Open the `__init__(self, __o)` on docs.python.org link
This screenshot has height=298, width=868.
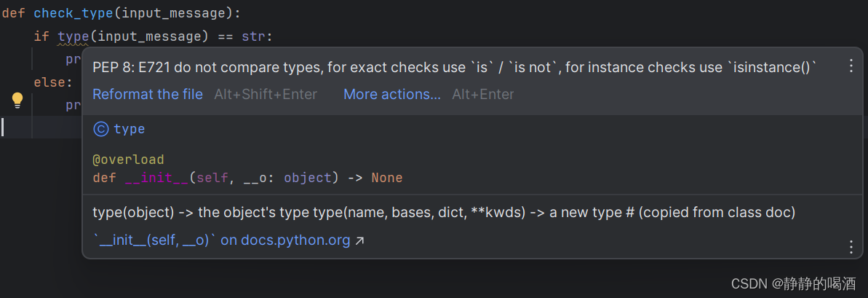[x=221, y=240]
